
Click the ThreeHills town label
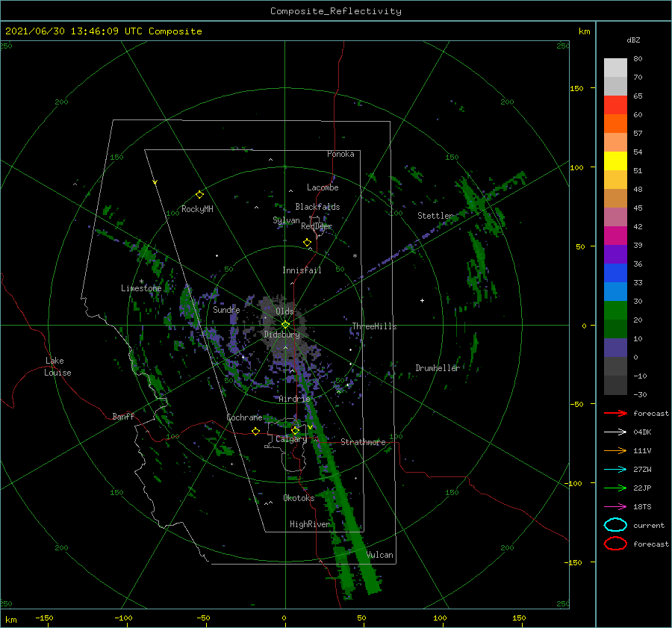point(375,326)
